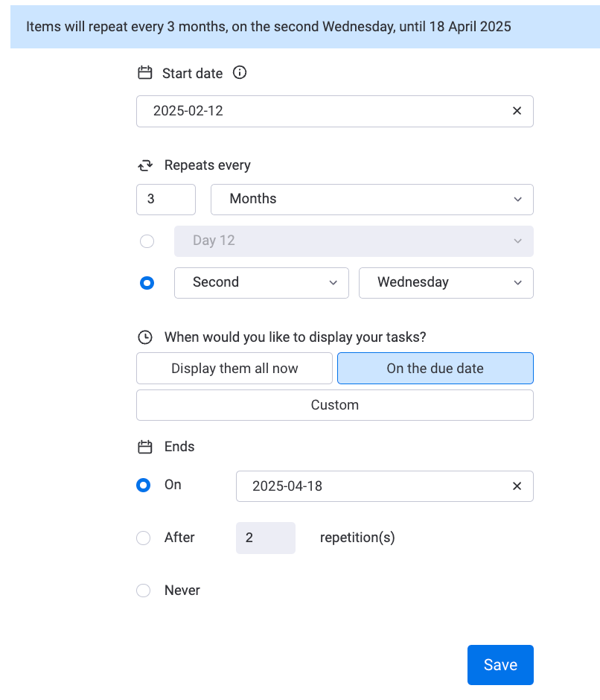Clear the start date using the X icon
Screen dimensions: 600x700
(x=517, y=110)
